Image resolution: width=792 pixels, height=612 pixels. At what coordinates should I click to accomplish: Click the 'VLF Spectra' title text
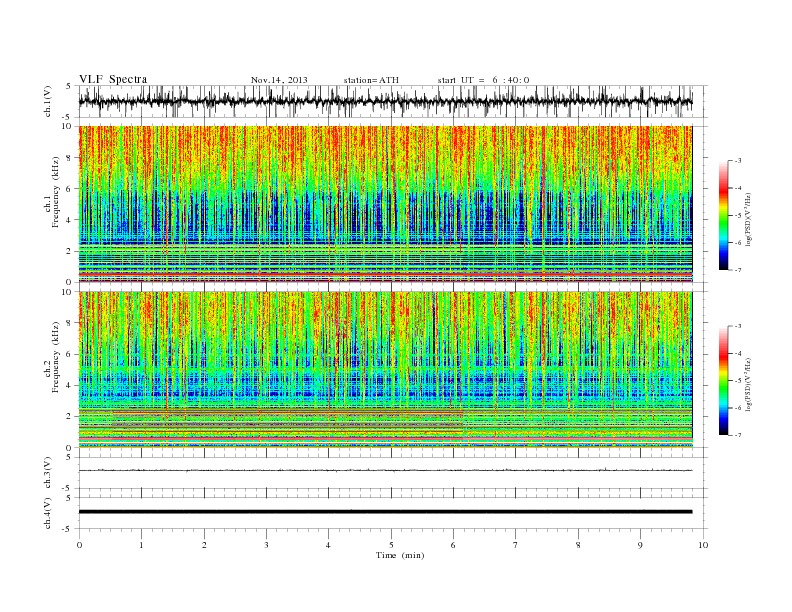(x=113, y=79)
